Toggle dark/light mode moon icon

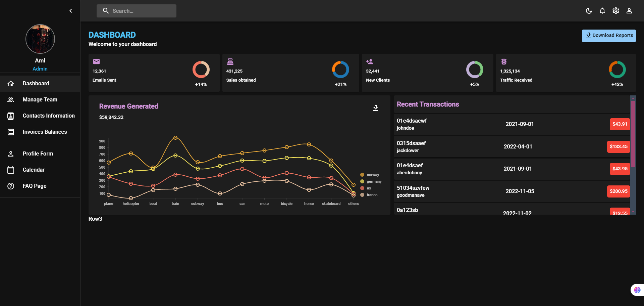(589, 11)
